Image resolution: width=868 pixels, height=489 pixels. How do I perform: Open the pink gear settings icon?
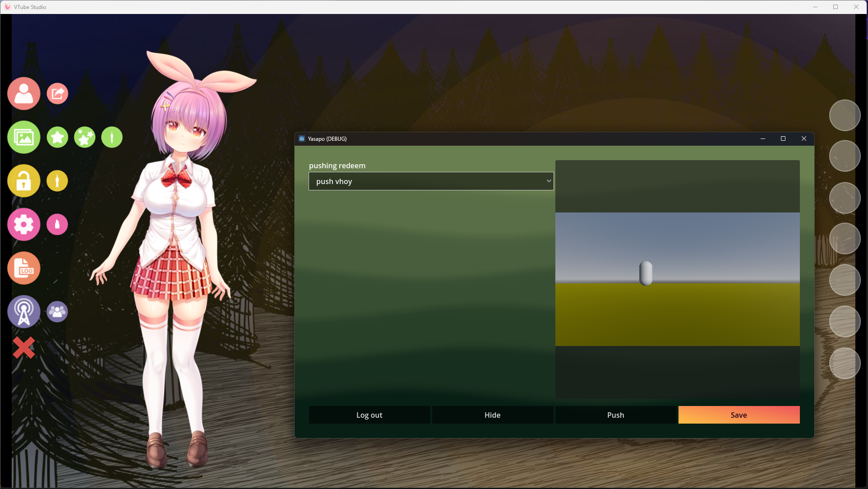tap(23, 224)
